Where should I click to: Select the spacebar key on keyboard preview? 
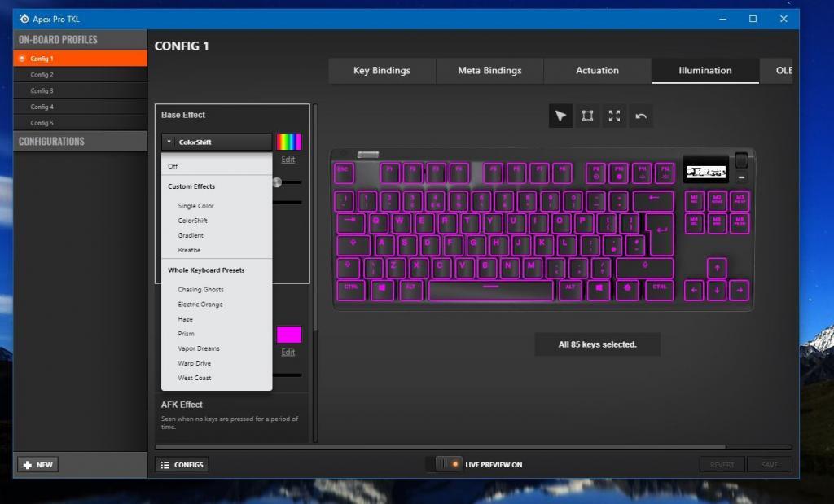(x=489, y=288)
